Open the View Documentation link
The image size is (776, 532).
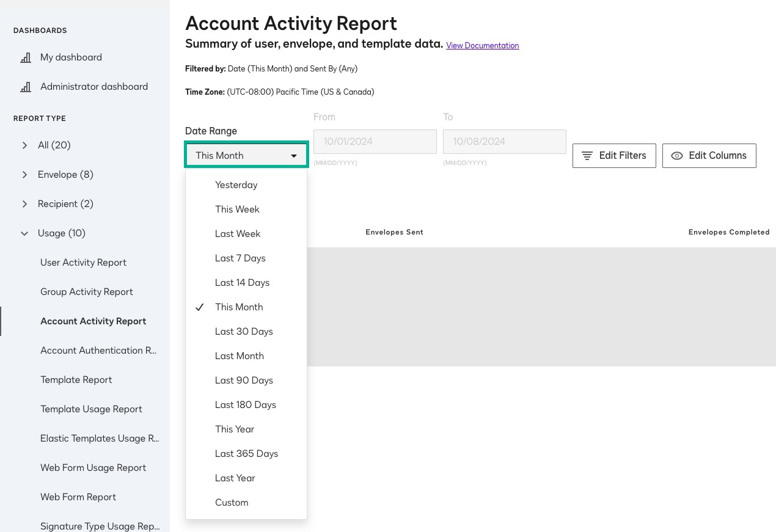(x=482, y=46)
